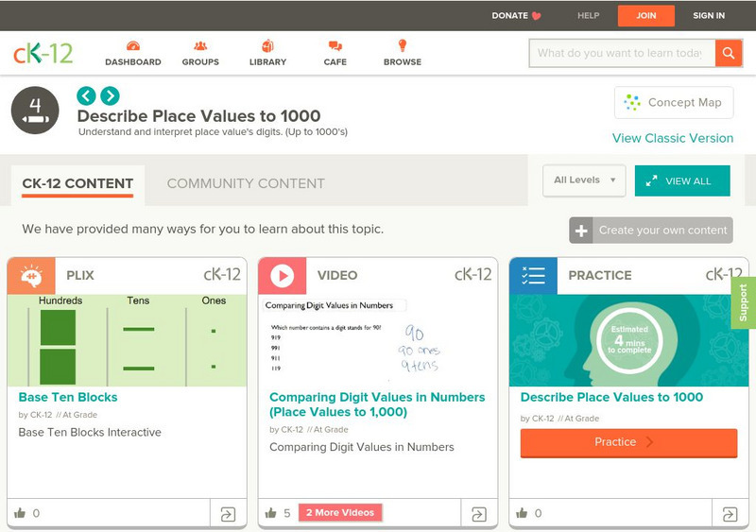Screen dimensions: 756x532
Task: Click Create your own content button
Action: point(651,231)
